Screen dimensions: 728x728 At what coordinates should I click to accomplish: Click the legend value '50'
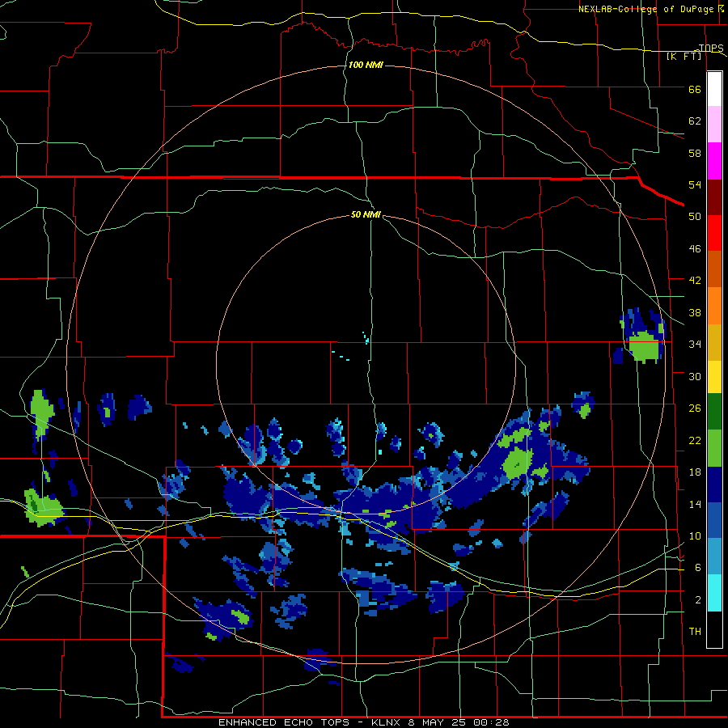695,216
